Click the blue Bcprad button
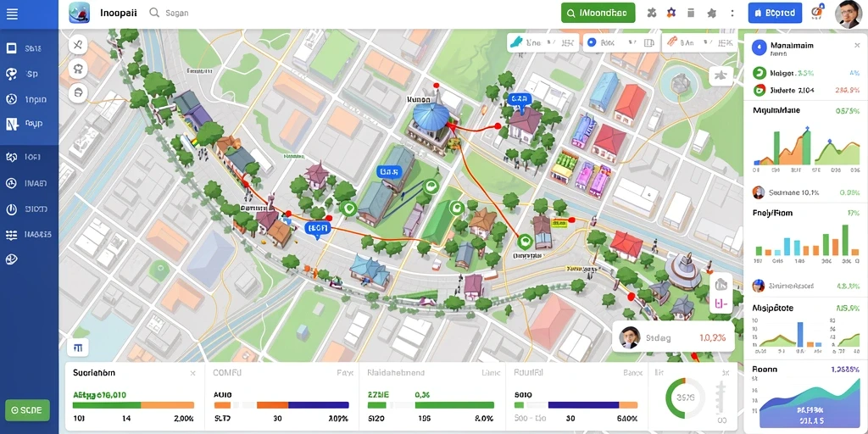Image resolution: width=868 pixels, height=434 pixels. point(775,13)
